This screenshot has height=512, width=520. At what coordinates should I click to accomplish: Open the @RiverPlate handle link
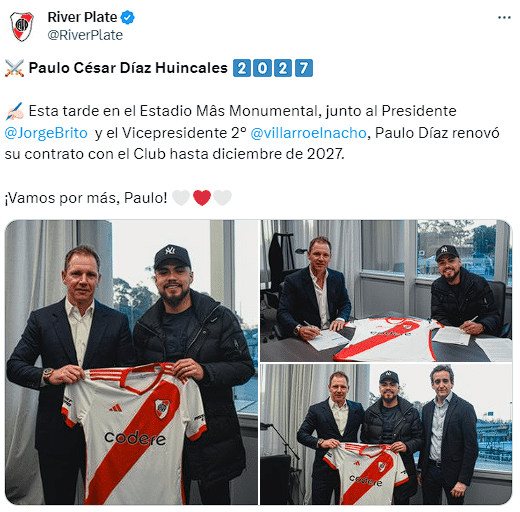pos(85,35)
